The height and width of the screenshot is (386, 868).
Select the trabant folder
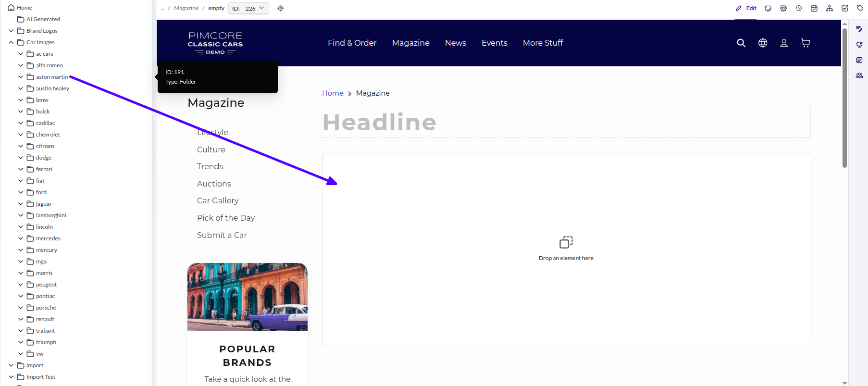coord(41,331)
